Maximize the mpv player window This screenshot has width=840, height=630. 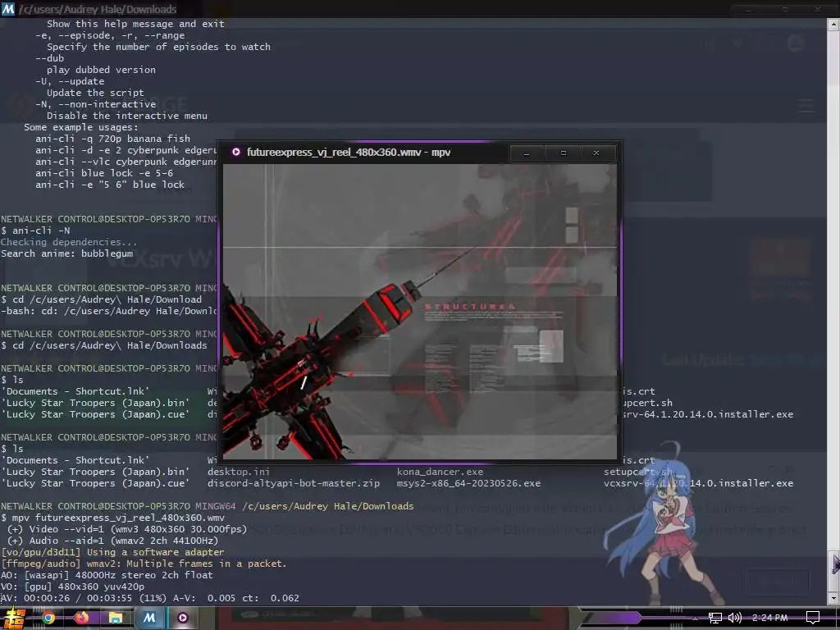click(x=563, y=153)
